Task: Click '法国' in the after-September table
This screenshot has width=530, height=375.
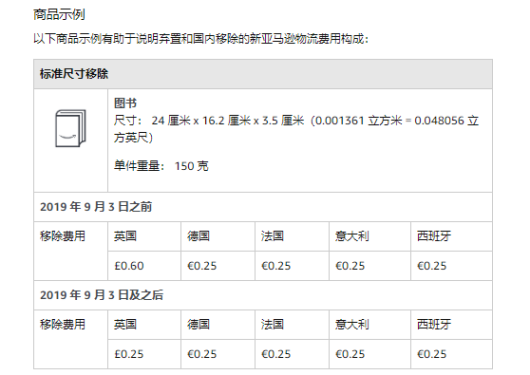Action: point(272,324)
